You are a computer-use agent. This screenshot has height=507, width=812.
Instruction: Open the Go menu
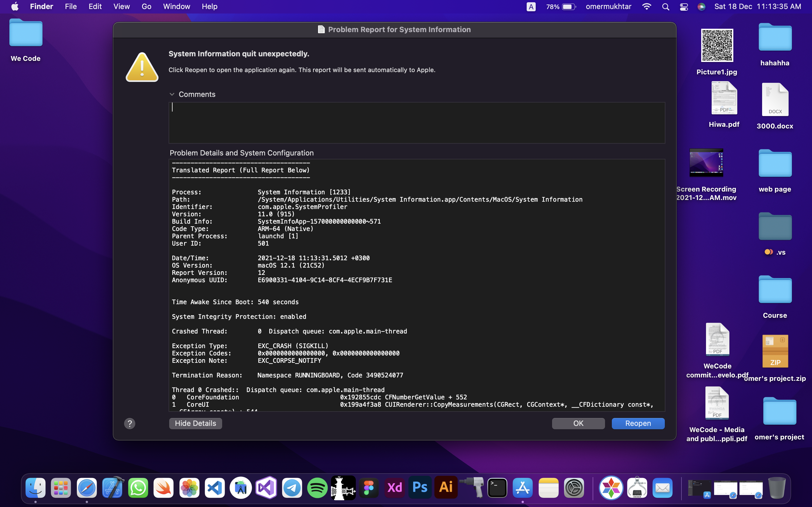146,7
